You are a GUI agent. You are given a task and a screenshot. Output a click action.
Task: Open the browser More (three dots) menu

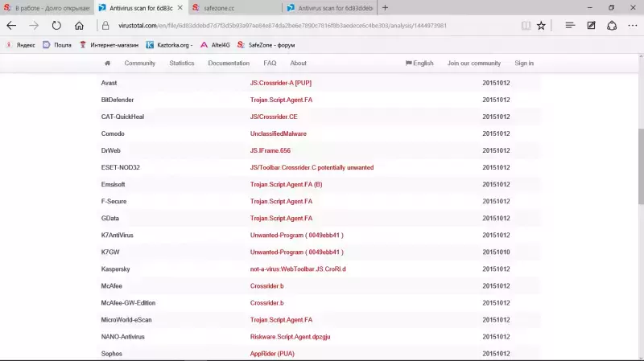[x=633, y=26]
